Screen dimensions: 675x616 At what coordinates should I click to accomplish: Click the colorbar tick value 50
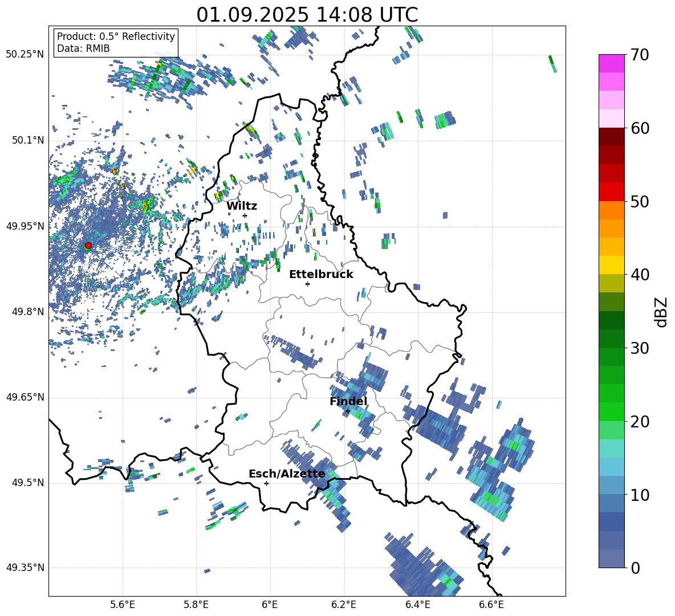coord(640,201)
